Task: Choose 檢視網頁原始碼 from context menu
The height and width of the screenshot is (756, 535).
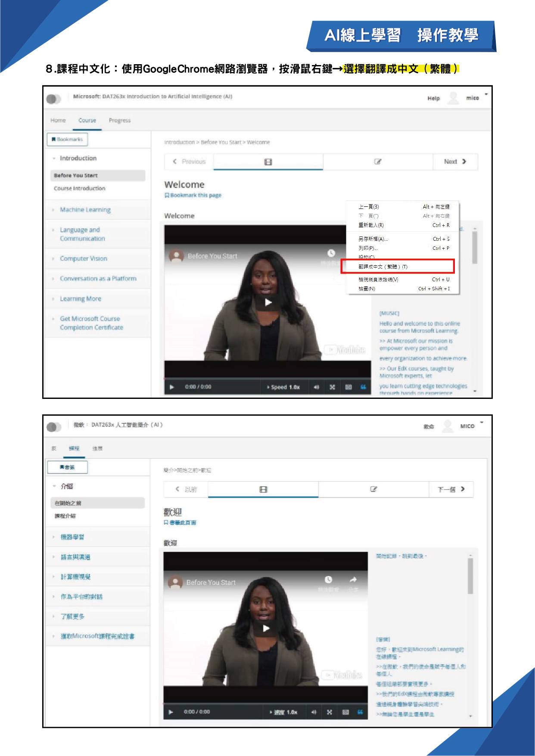Action: click(x=404, y=280)
